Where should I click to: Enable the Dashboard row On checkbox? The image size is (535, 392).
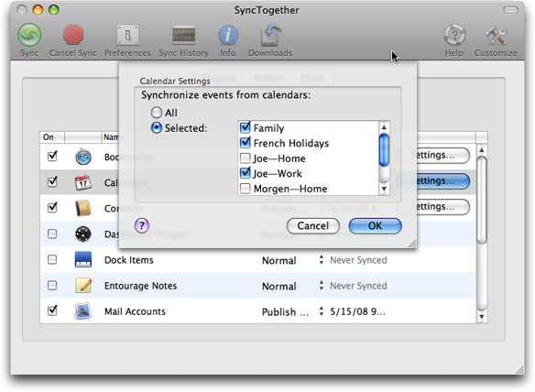[x=52, y=234]
